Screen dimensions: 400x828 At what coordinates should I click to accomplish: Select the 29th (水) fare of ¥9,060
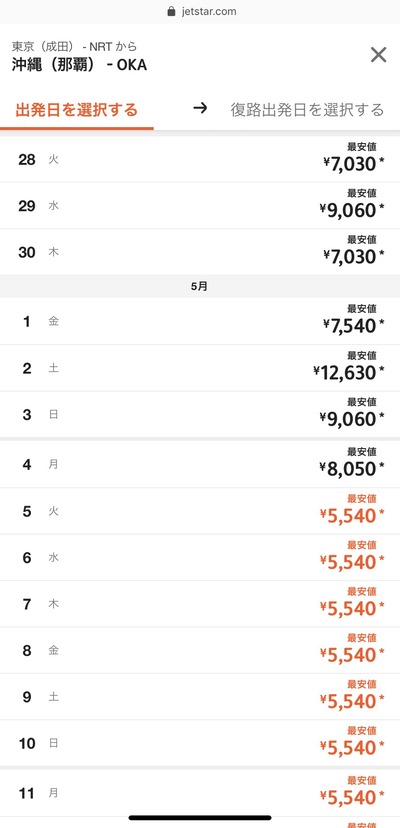200,206
